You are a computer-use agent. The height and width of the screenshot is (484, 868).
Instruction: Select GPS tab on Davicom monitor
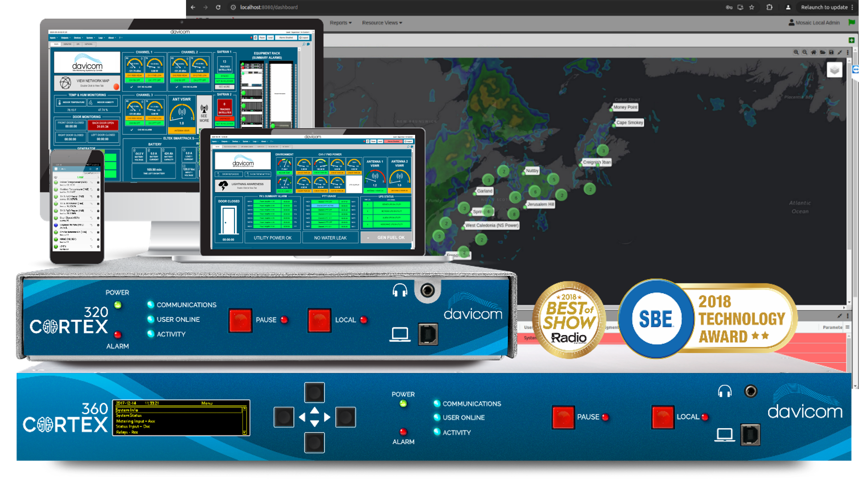[x=78, y=44]
